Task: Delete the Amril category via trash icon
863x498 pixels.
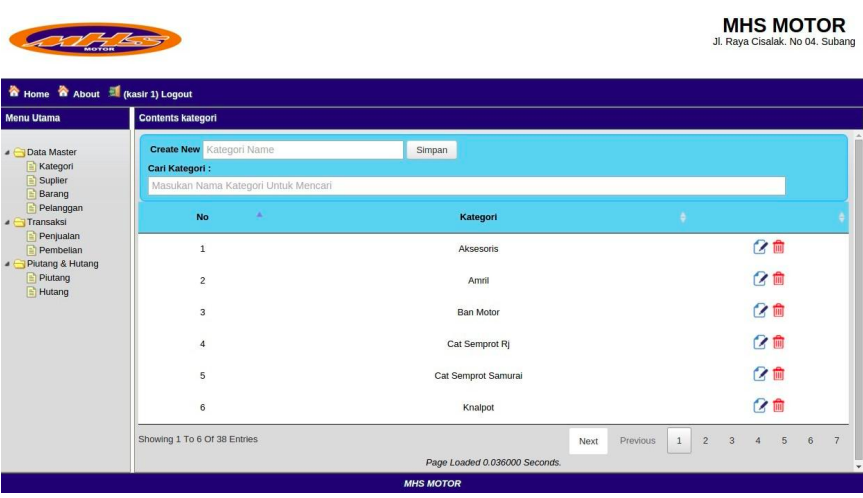Action: click(x=778, y=279)
